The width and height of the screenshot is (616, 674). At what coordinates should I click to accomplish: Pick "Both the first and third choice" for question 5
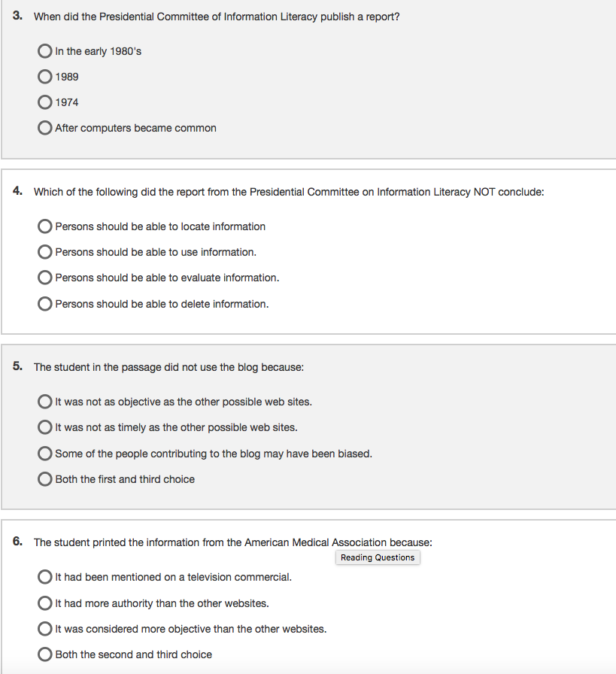(44, 478)
